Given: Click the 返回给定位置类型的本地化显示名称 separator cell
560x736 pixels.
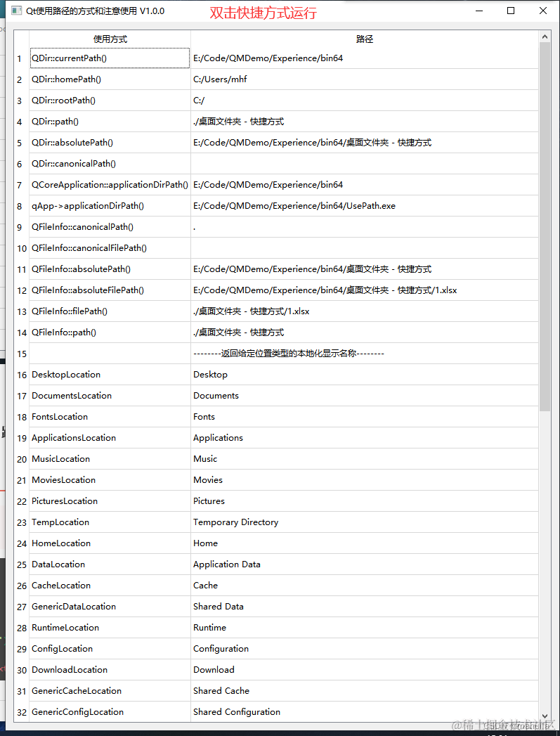Looking at the screenshot, I should click(x=365, y=354).
